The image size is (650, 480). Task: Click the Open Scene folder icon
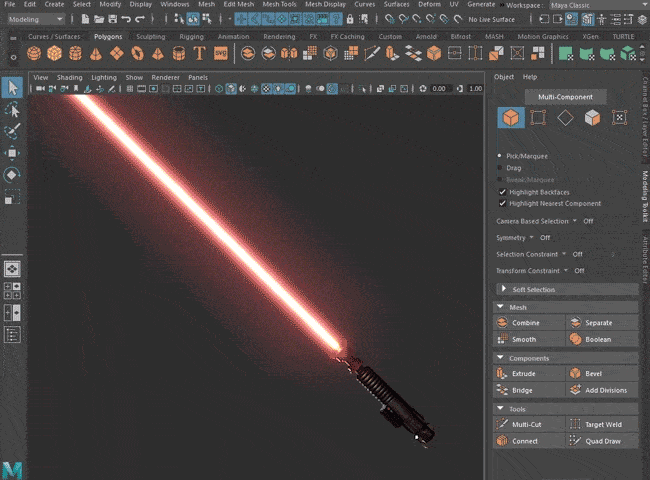coord(99,19)
